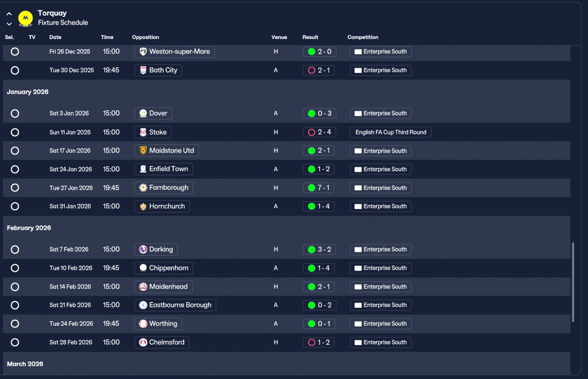Open English FA Cup Third Round competition
The image size is (588, 379).
(390, 132)
